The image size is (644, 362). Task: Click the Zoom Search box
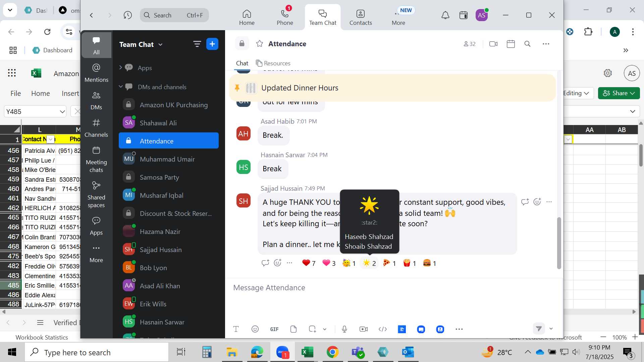(174, 15)
